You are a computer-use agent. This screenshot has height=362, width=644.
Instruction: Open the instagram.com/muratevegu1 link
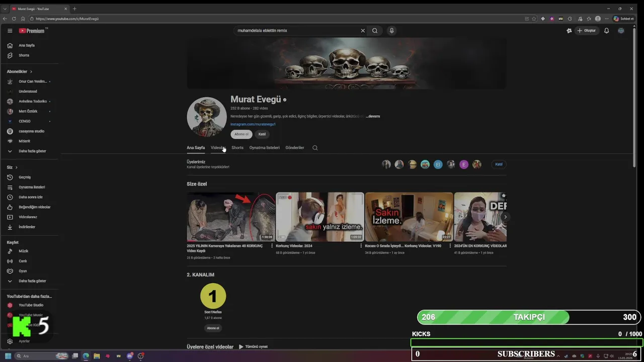pos(253,124)
